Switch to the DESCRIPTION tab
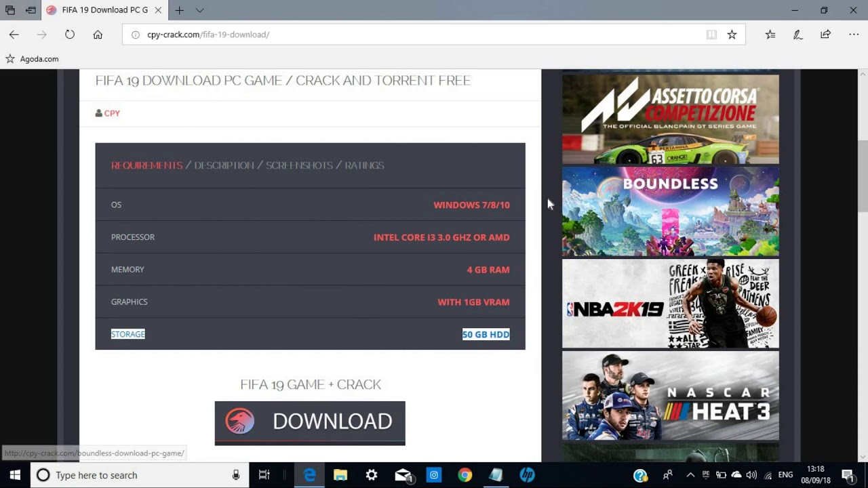 (x=224, y=165)
